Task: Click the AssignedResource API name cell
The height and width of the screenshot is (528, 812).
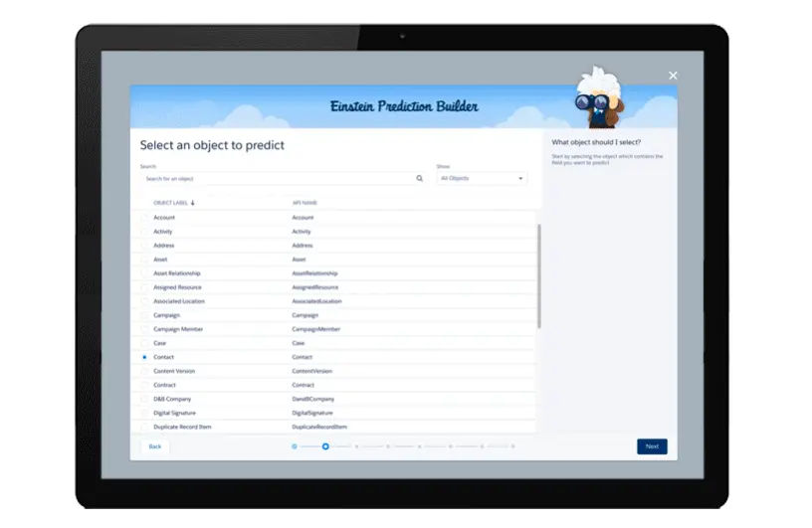Action: pyautogui.click(x=315, y=287)
